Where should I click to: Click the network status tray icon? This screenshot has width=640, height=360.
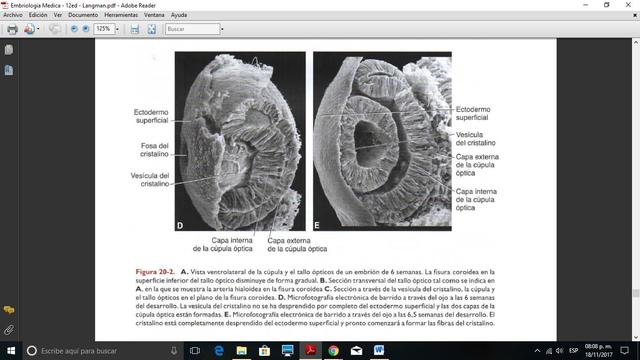549,351
